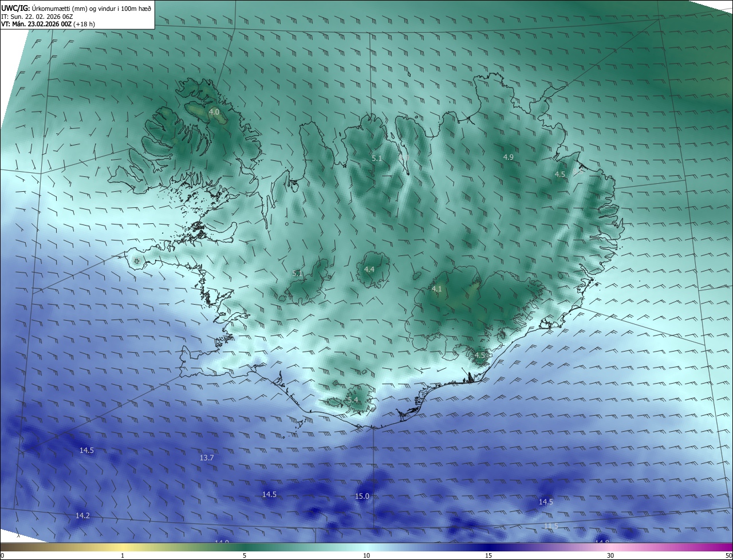Image resolution: width=733 pixels, height=560 pixels.
Task: Click the '0' tick on the color scale
Action: tap(2, 555)
